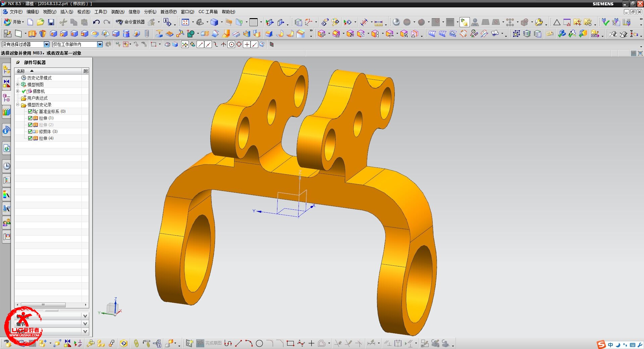Click the Undo arrow

[96, 22]
